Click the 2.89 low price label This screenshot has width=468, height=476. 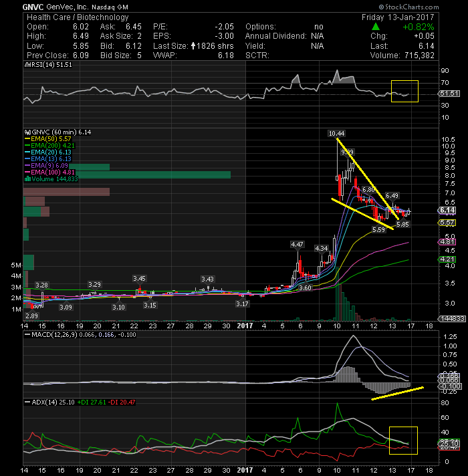[31, 316]
